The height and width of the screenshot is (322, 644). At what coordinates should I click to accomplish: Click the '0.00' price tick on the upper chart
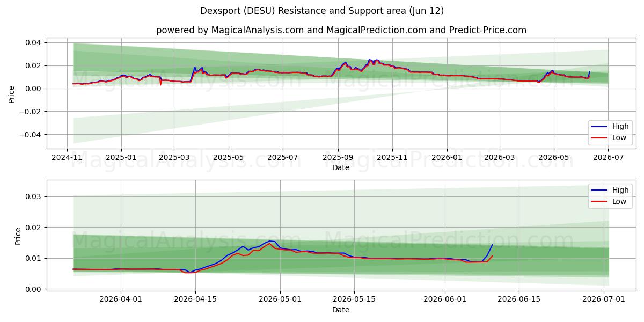click(34, 89)
